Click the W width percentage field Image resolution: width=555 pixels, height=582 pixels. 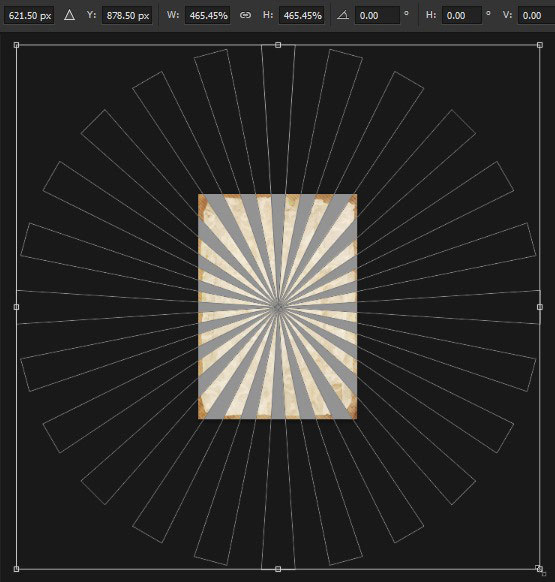(x=208, y=16)
